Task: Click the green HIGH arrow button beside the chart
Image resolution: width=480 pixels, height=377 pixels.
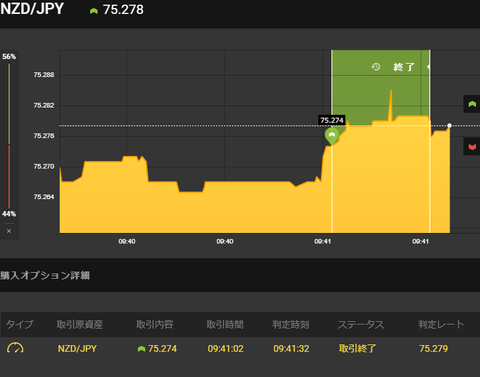Action: click(472, 104)
